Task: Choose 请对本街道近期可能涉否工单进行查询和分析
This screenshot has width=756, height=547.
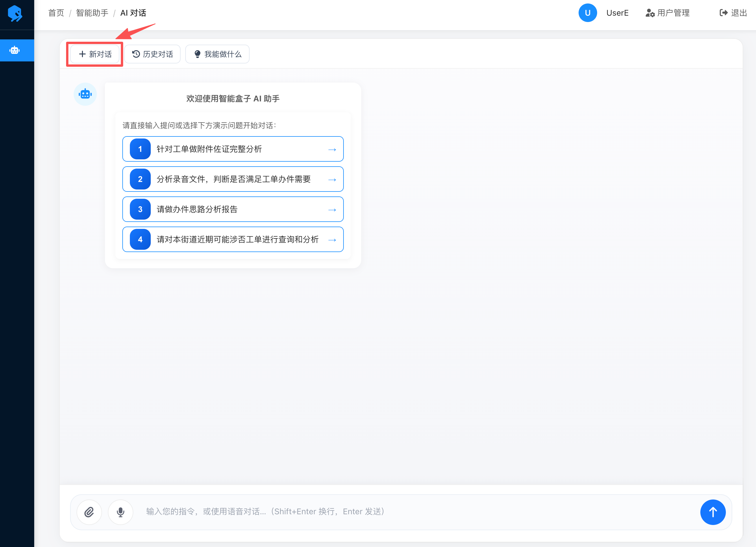Action: click(x=233, y=240)
